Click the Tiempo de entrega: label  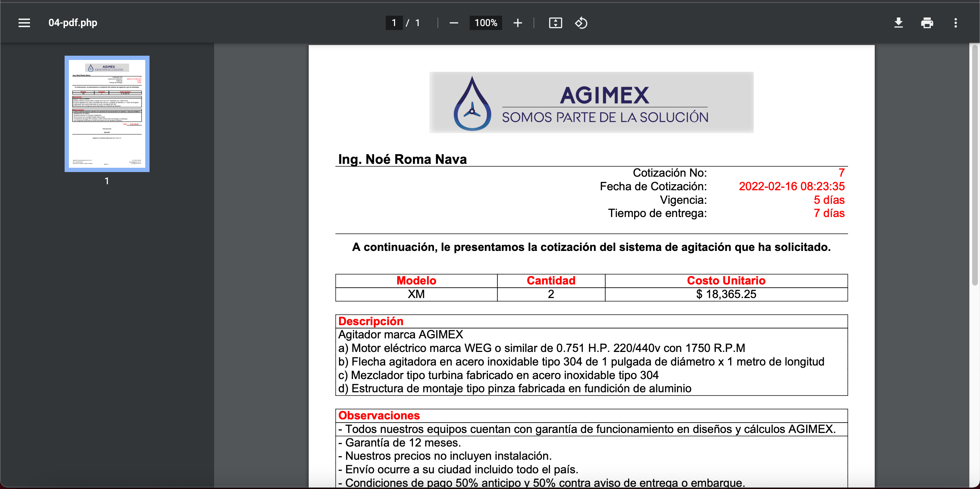pyautogui.click(x=657, y=213)
